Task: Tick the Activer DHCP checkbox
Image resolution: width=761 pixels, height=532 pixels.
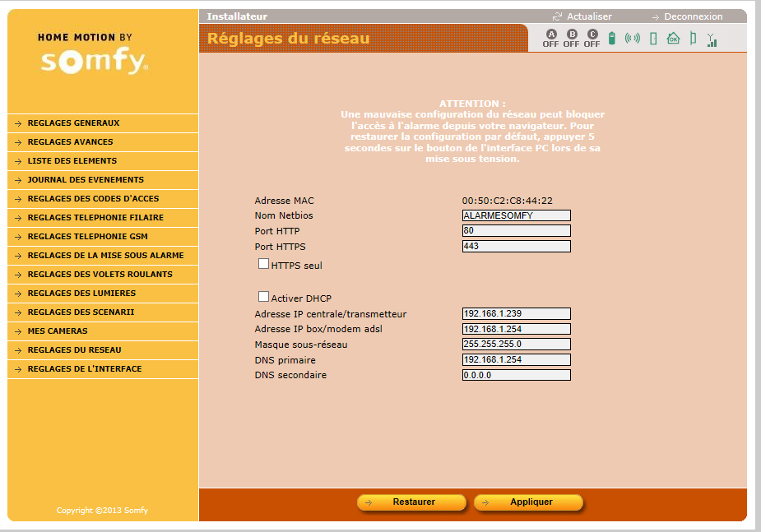Action: pyautogui.click(x=263, y=296)
